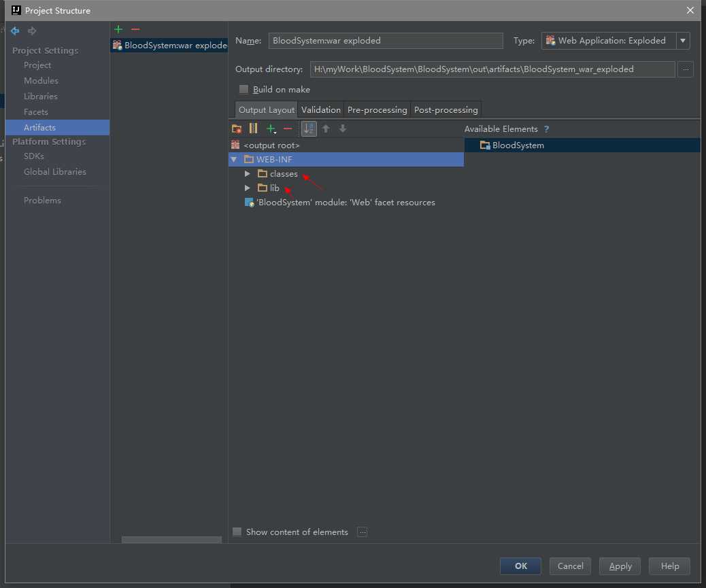Click the Help button
Viewport: 706px width, 588px height.
tap(669, 566)
